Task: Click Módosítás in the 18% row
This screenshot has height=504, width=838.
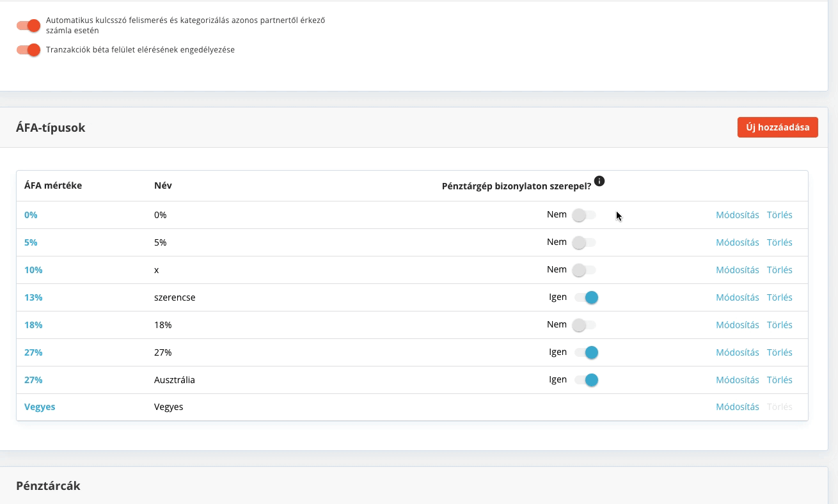Action: tap(738, 325)
